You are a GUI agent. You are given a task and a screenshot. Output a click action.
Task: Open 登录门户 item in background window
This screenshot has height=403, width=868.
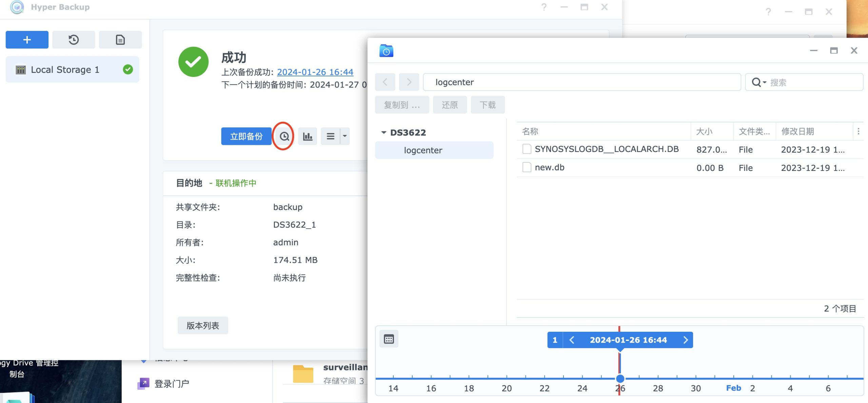[163, 384]
